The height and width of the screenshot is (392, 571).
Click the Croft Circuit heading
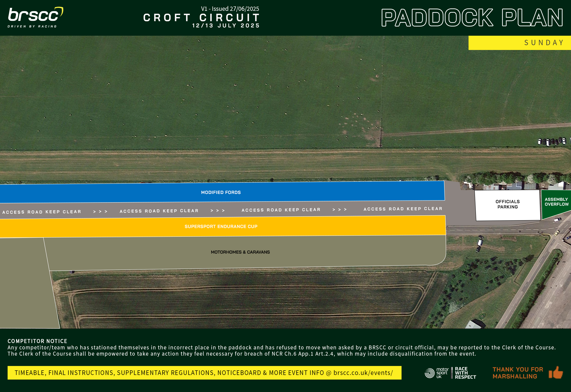coord(201,18)
